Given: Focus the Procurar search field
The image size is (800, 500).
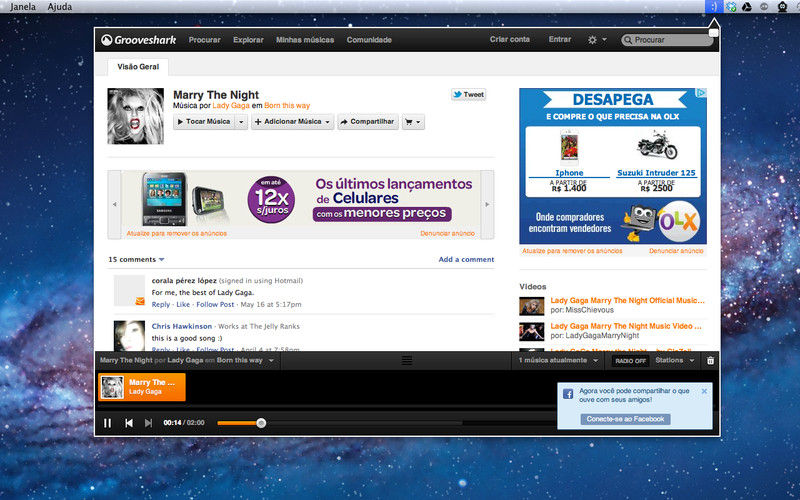Looking at the screenshot, I should click(667, 40).
